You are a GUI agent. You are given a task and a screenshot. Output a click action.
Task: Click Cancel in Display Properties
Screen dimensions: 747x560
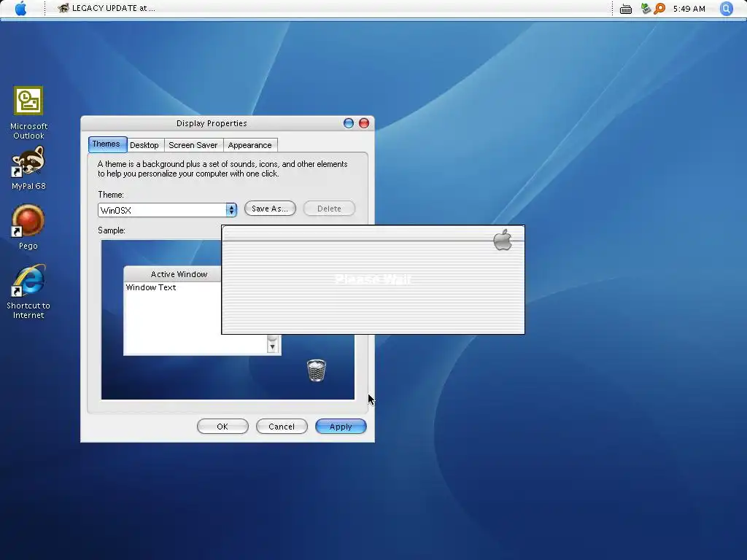[282, 426]
